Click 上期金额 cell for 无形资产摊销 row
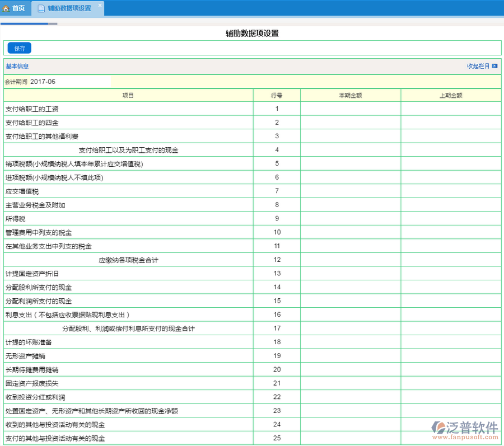The image size is (504, 446). pyautogui.click(x=451, y=356)
